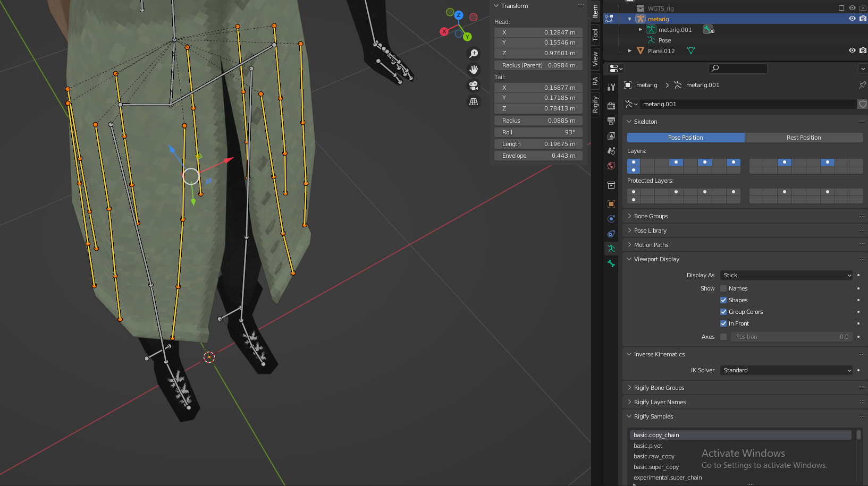Open the Tool properties tab (wrench icon)
The image size is (868, 486).
click(x=611, y=87)
